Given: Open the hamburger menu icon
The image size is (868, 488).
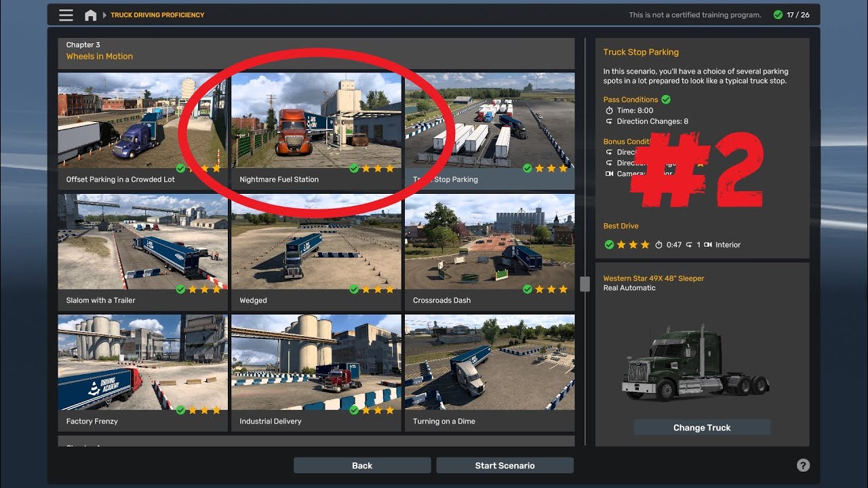Looking at the screenshot, I should coord(66,15).
